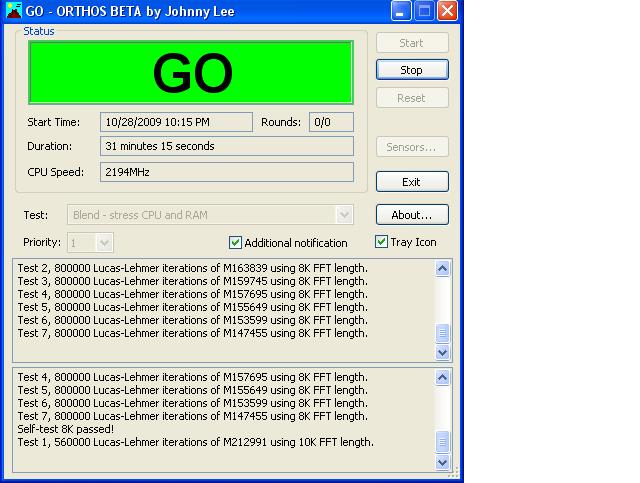Viewport: 640px width, 483px height.
Task: Toggle the Tray Icon checkbox
Action: coord(381,242)
